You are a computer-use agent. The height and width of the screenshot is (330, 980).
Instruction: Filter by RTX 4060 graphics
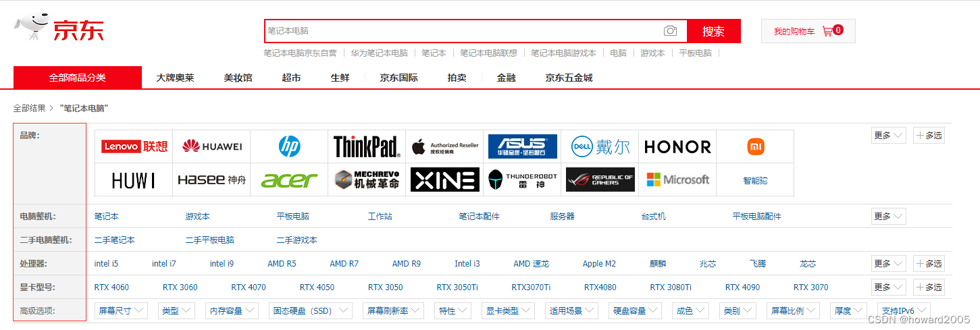(111, 287)
